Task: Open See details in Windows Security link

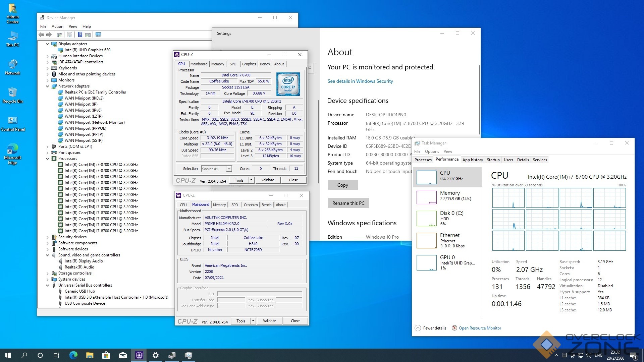Action: pos(360,81)
